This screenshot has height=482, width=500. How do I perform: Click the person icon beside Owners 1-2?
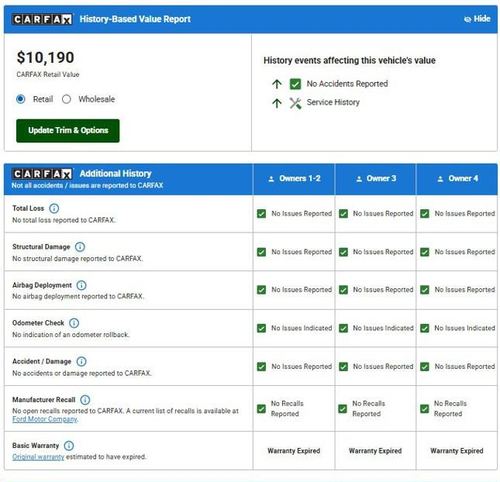(271, 179)
